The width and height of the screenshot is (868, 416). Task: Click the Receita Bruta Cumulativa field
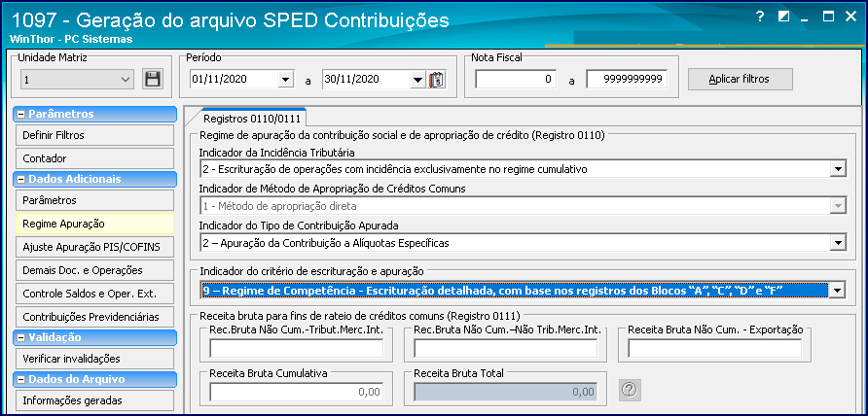click(296, 392)
